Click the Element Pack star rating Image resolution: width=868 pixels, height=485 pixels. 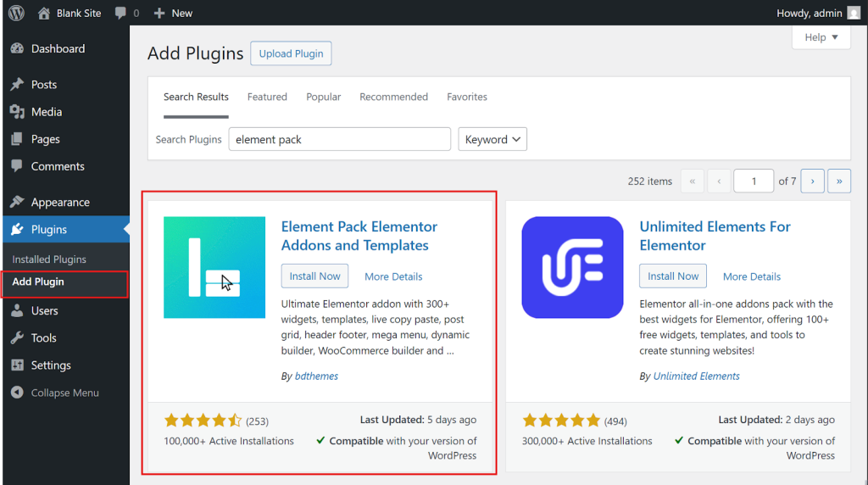203,421
